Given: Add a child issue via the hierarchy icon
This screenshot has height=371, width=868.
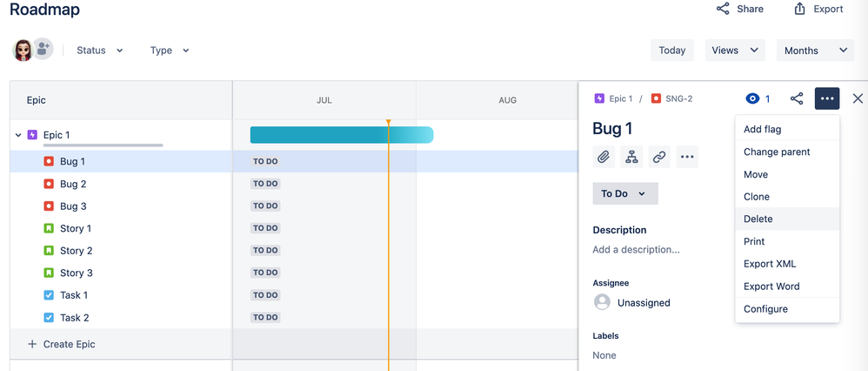Looking at the screenshot, I should tap(631, 157).
